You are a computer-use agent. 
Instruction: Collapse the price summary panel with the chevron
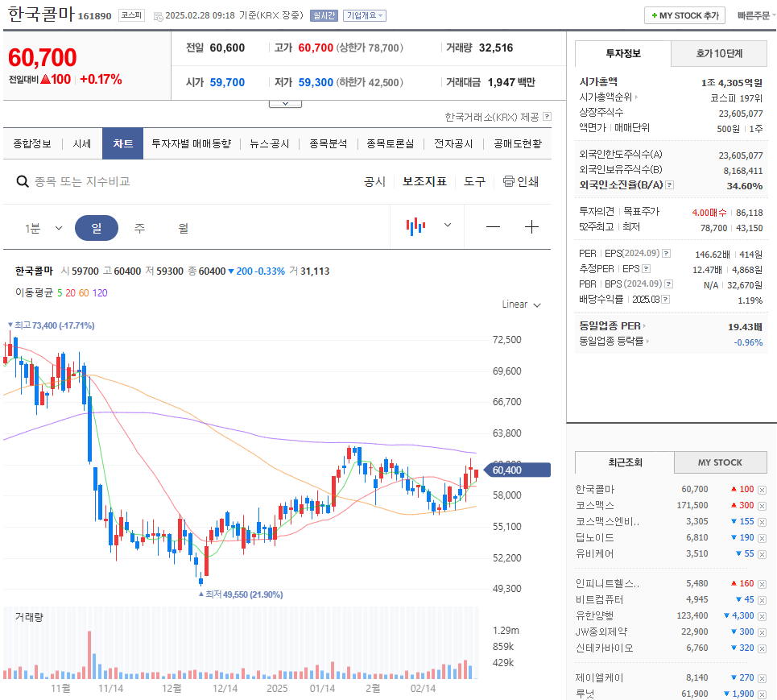tap(286, 101)
